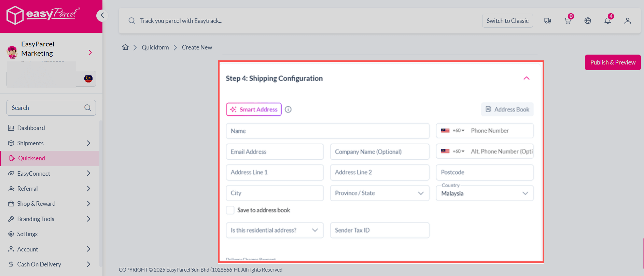Click Publish & Preview button
This screenshot has height=276, width=644.
[613, 62]
